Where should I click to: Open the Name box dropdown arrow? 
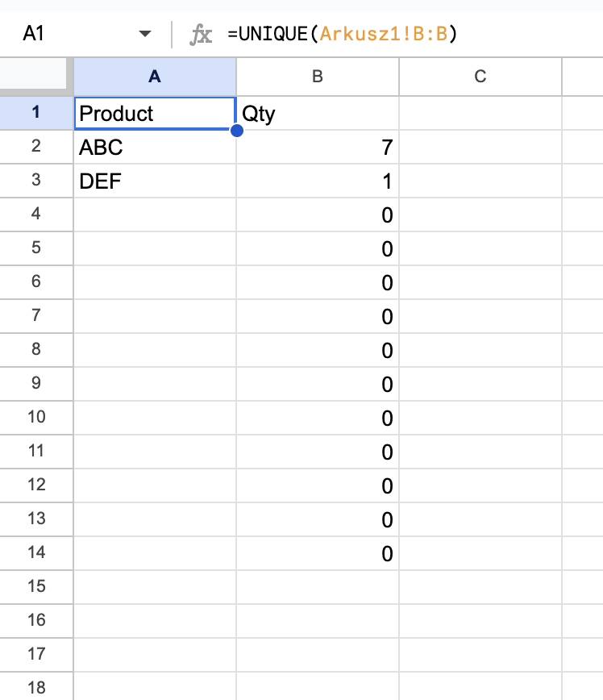[x=145, y=35]
